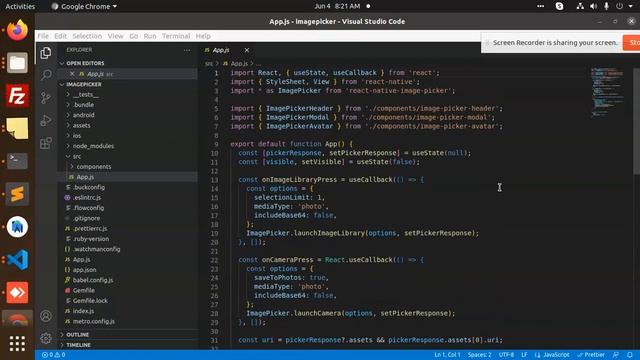Open the File menu
Viewport: 640px width, 360px height.
click(x=43, y=36)
